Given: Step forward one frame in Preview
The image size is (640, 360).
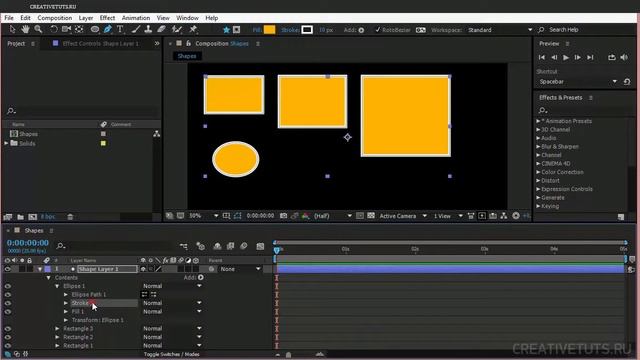Looking at the screenshot, I should tap(578, 58).
